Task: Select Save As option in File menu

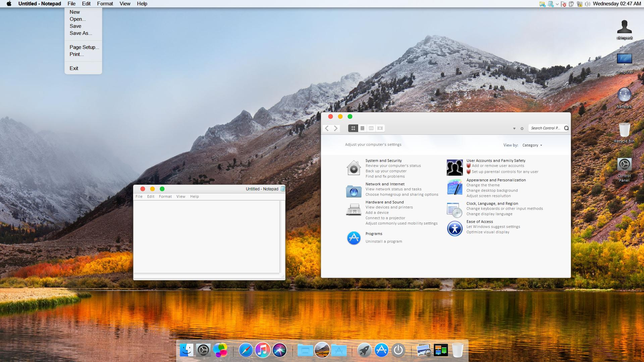Action: click(x=80, y=33)
